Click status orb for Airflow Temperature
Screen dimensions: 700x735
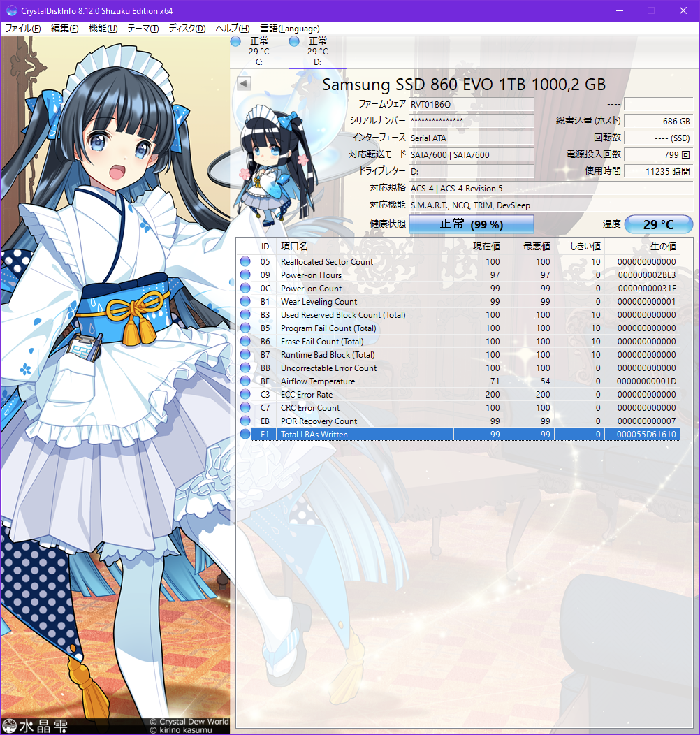tap(245, 381)
